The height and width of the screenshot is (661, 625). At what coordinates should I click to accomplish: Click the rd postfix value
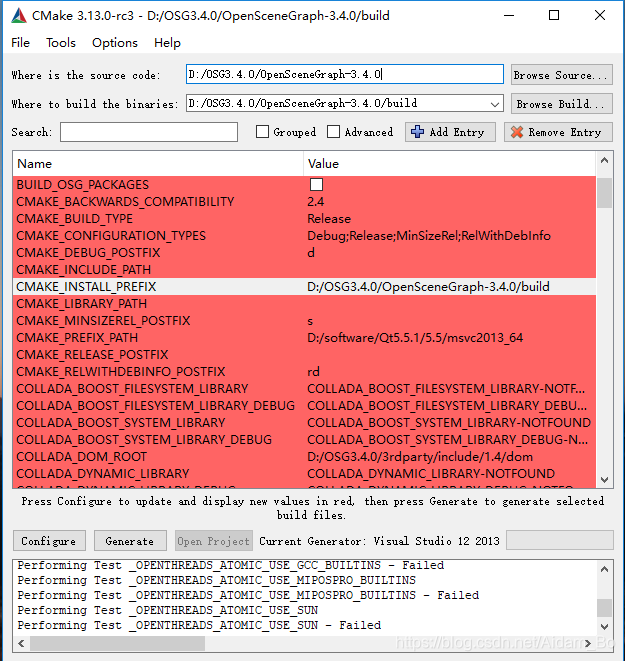313,372
